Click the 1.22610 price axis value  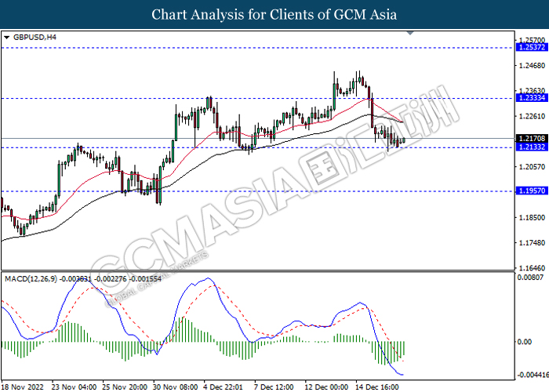533,116
